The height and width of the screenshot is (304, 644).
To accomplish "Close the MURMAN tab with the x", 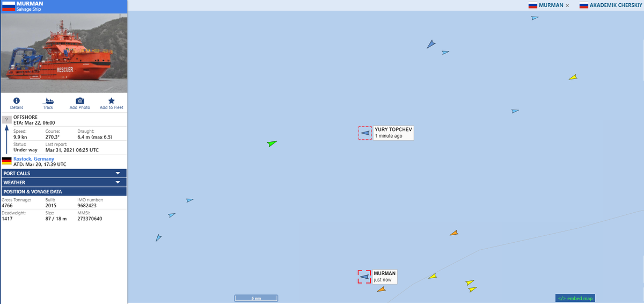I will coord(567,5).
